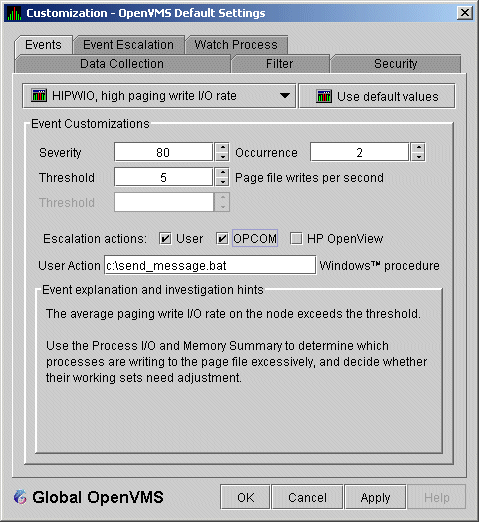Increase Occurrence with the up spinner arrow
479x522 pixels.
click(x=418, y=147)
